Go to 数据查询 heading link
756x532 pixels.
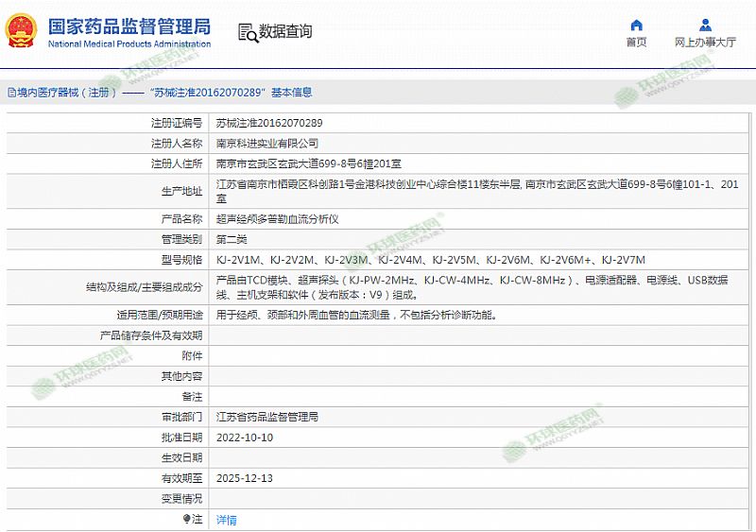(284, 31)
